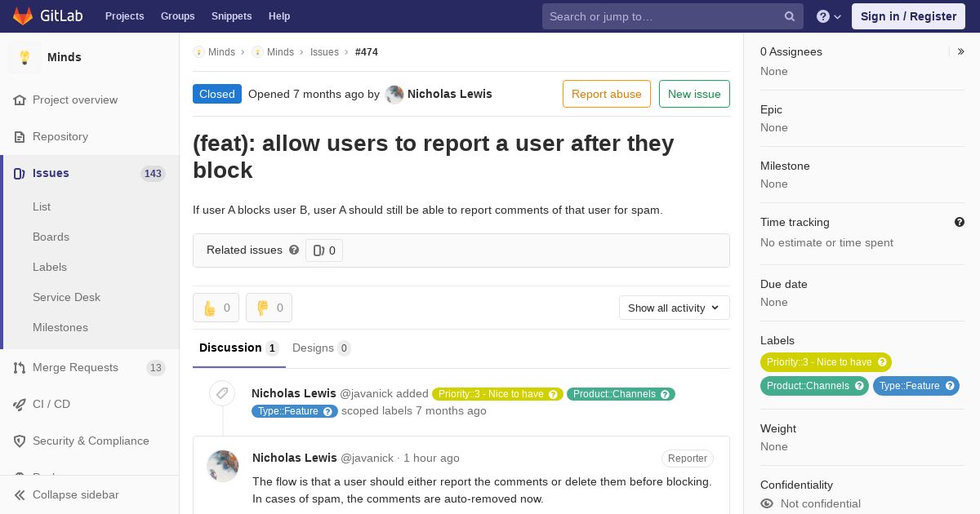The width and height of the screenshot is (980, 514).
Task: Click first Minds breadcrumb avatar icon
Action: pos(198,51)
